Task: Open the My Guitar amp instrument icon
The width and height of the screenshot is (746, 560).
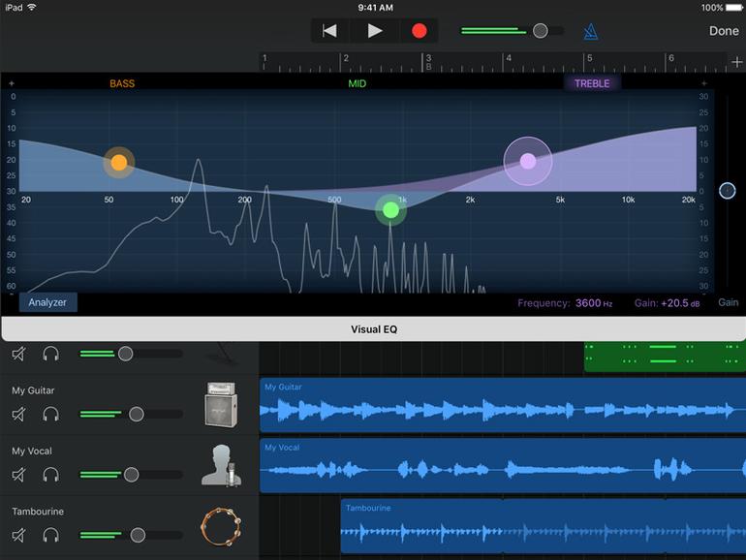Action: (221, 404)
